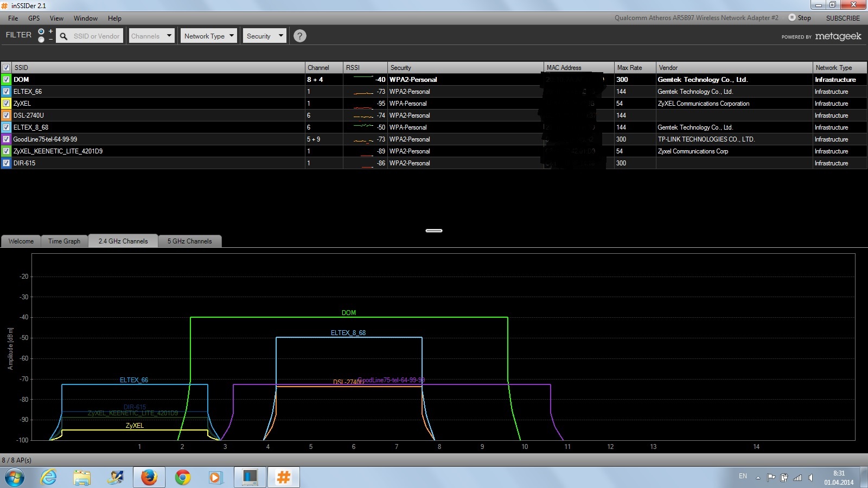Click the SUBSCRIBE link
Screen dimensions: 868x488
[x=843, y=18]
